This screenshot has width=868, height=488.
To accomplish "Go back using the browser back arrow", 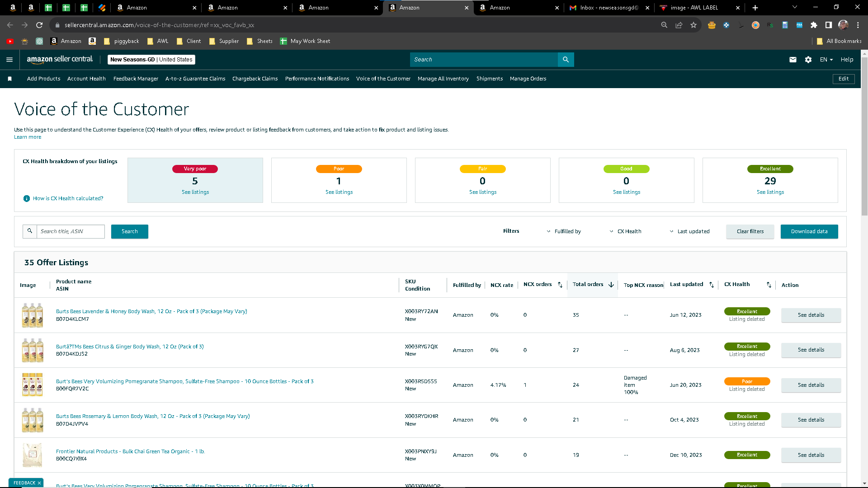I will pyautogui.click(x=10, y=25).
